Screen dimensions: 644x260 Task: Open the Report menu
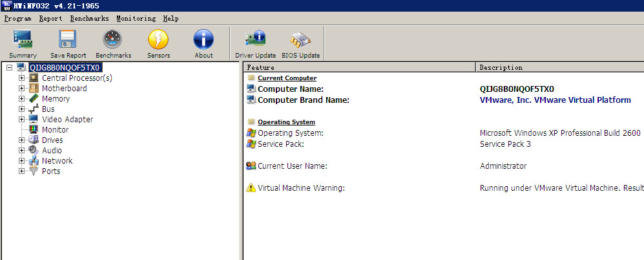click(x=50, y=19)
